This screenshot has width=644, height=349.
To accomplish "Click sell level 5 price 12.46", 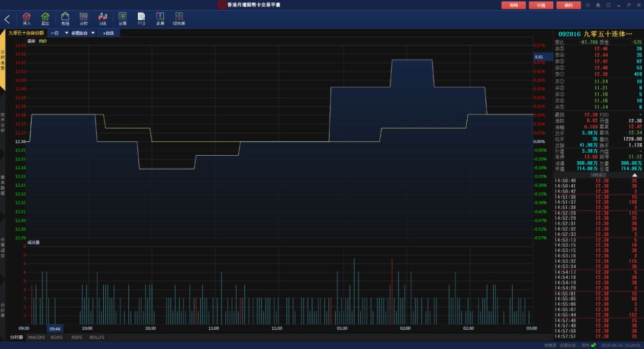I will [601, 48].
